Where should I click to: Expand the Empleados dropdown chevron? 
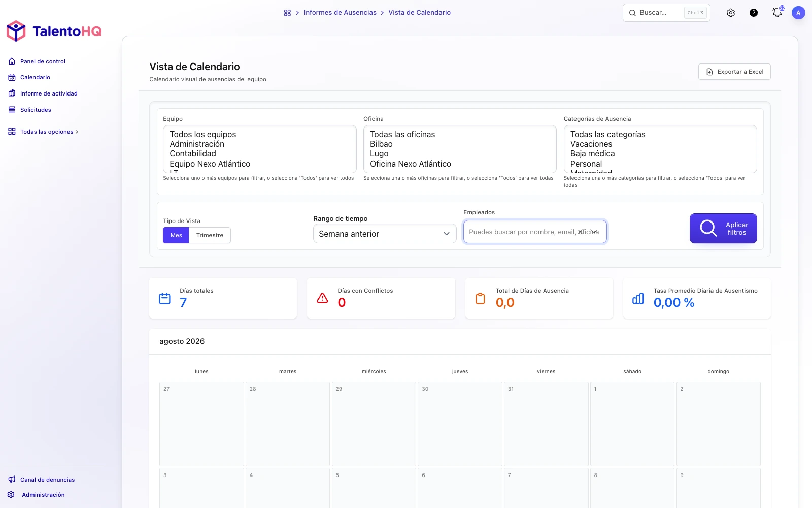click(x=594, y=232)
